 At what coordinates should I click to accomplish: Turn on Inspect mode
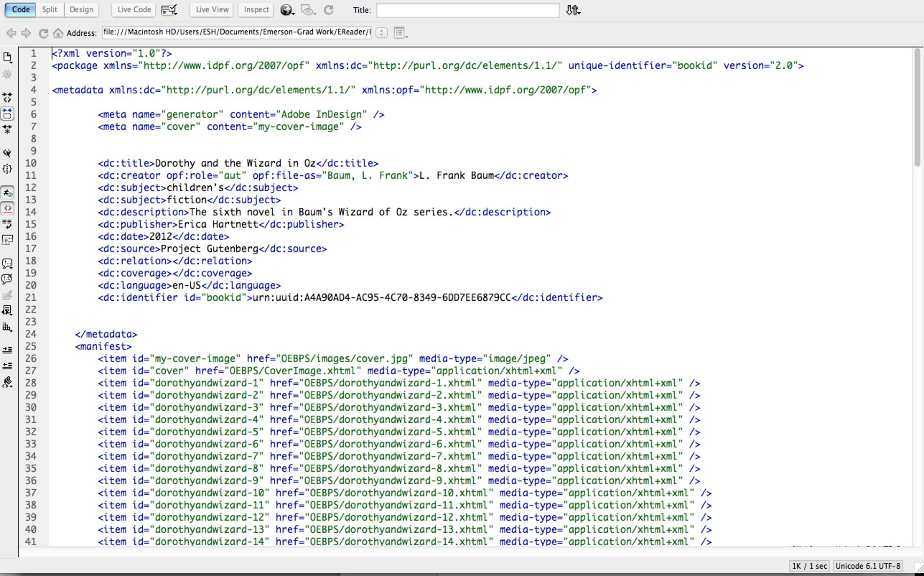[x=256, y=9]
